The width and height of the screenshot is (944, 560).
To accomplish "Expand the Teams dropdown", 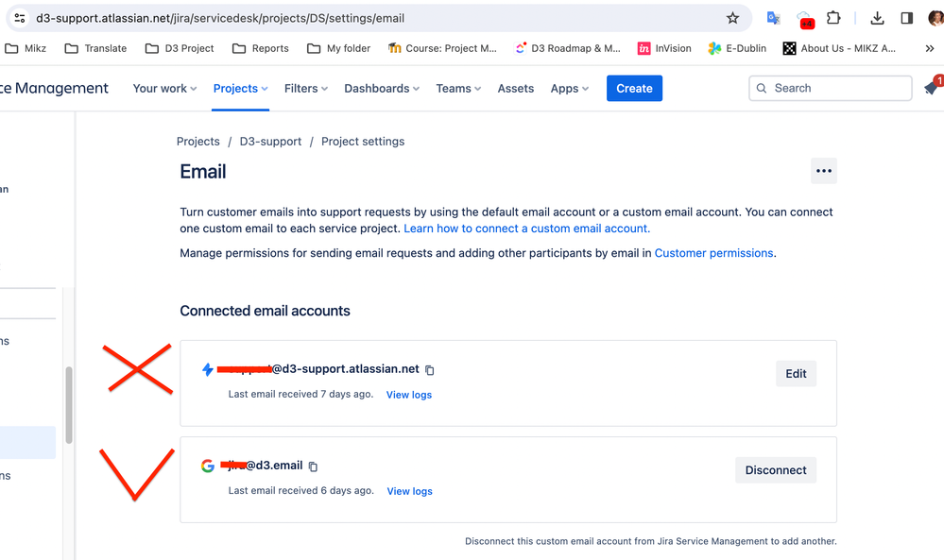I will (458, 89).
